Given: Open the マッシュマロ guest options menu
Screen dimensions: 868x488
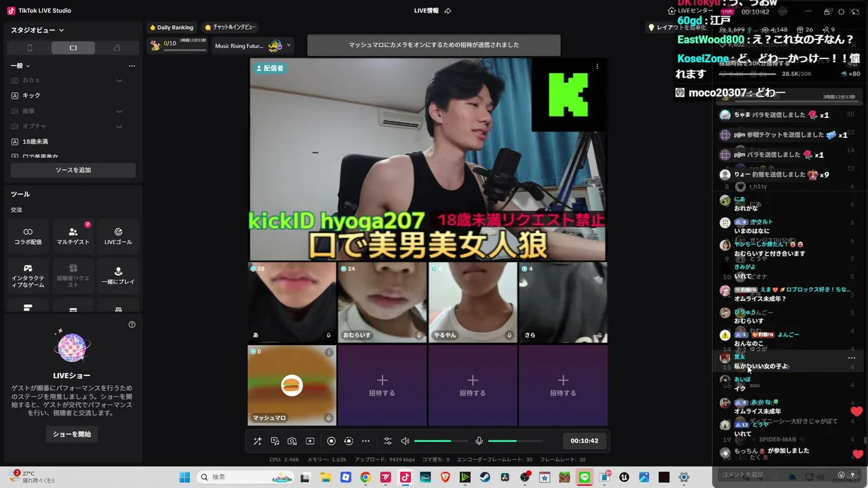Looking at the screenshot, I should [x=329, y=352].
